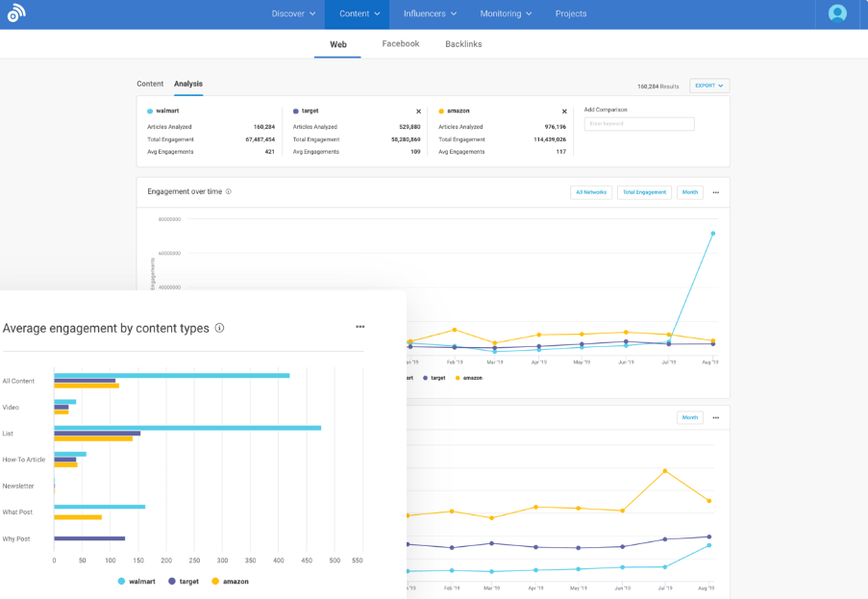Open Engagement over time more options

(716, 192)
